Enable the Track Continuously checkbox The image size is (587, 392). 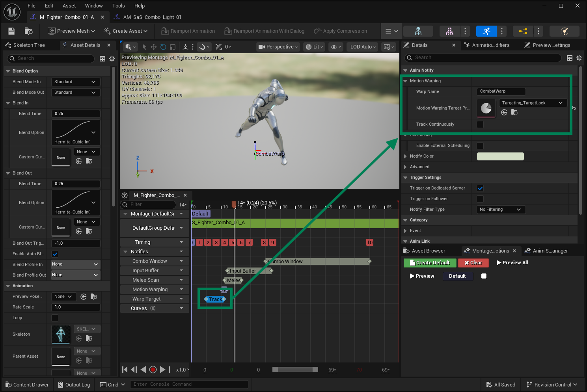tap(480, 124)
